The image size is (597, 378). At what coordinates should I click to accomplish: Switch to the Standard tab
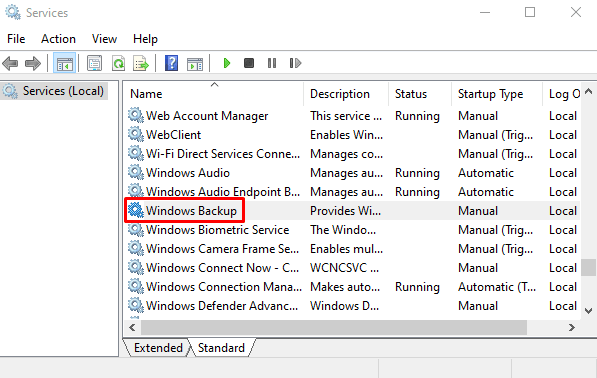tap(221, 348)
